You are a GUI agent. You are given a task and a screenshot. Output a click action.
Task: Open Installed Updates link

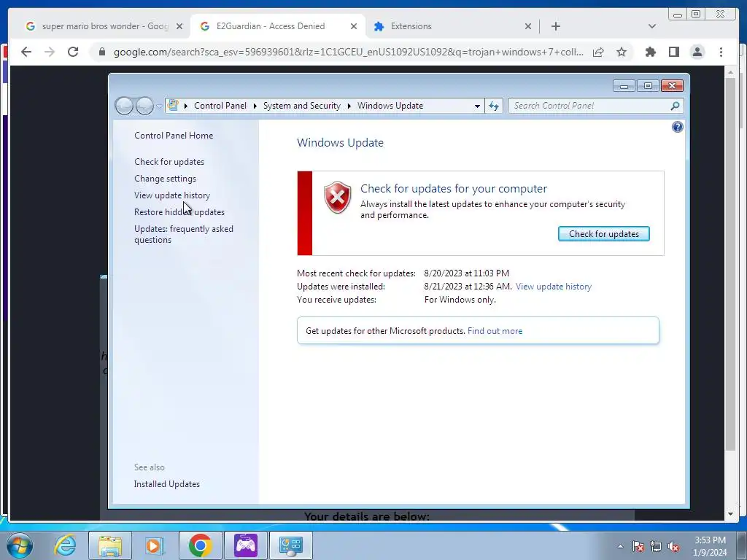click(167, 484)
